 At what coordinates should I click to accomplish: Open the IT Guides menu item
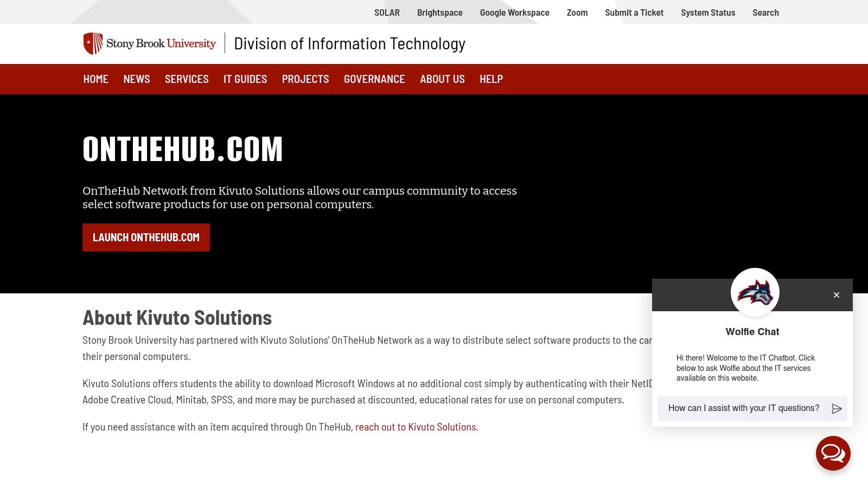[245, 79]
